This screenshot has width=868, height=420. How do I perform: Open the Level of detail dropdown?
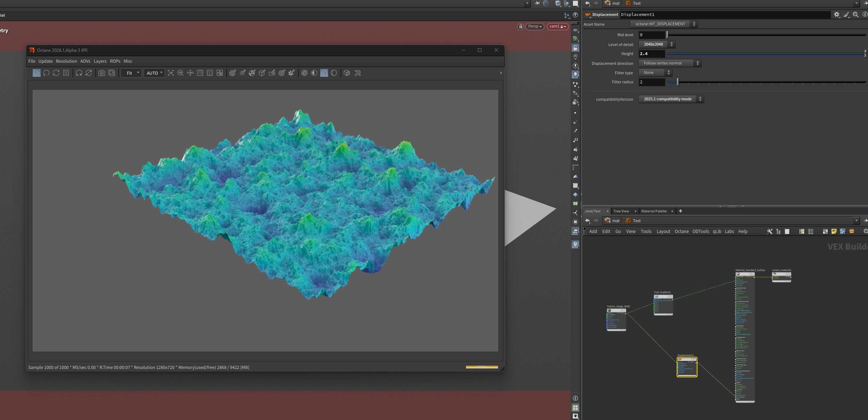[657, 44]
